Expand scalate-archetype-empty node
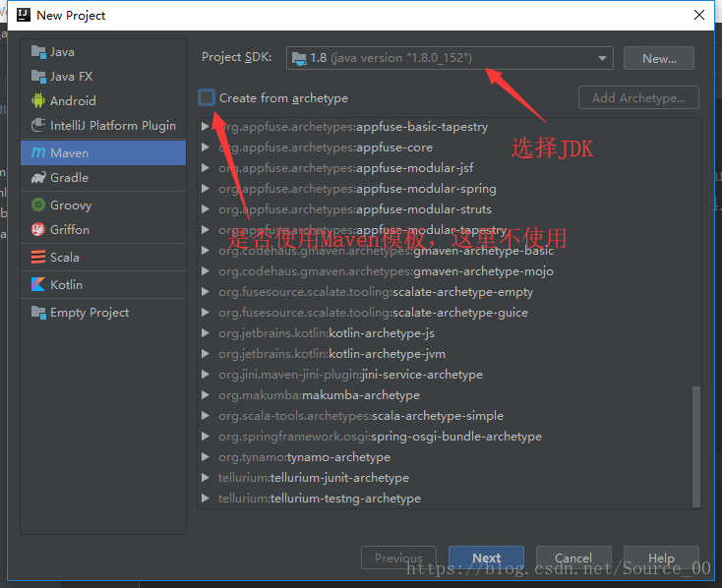The image size is (722, 588). click(x=206, y=292)
